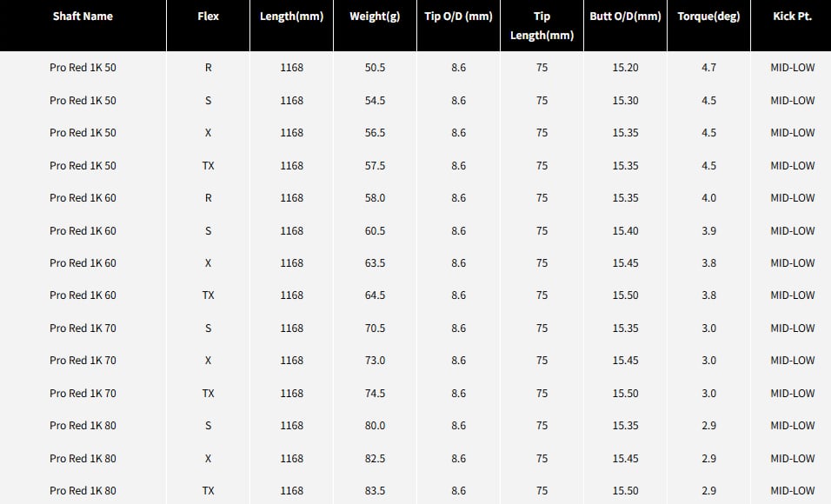Image resolution: width=831 pixels, height=504 pixels.
Task: Click the Butt O/D(mm) column header
Action: 625,17
